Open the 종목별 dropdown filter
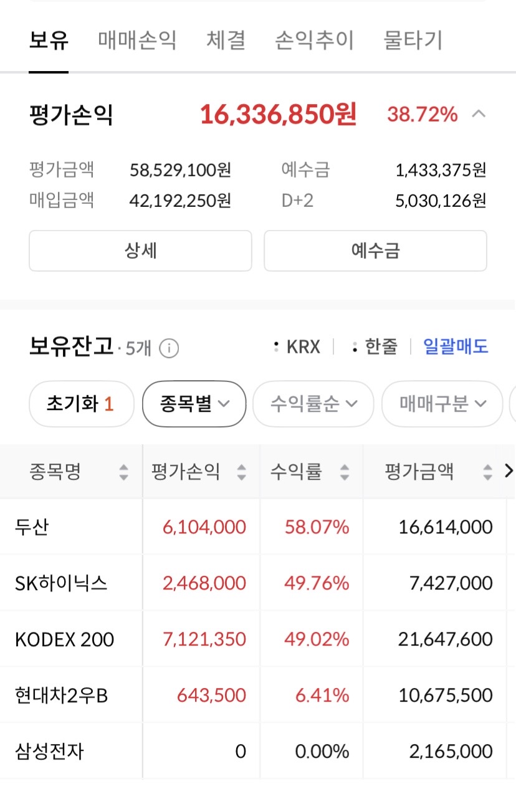The image size is (516, 812). (x=194, y=404)
